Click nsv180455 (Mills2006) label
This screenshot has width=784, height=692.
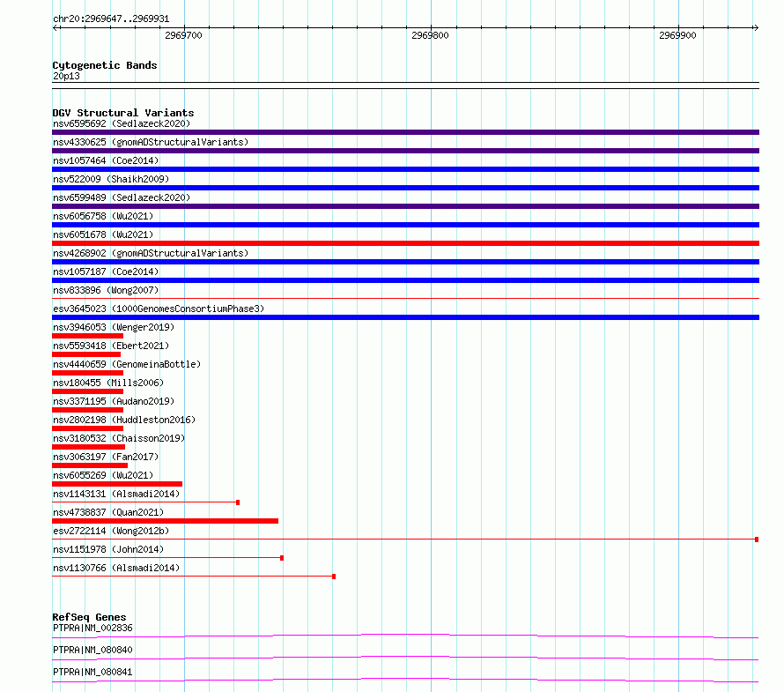pyautogui.click(x=108, y=383)
